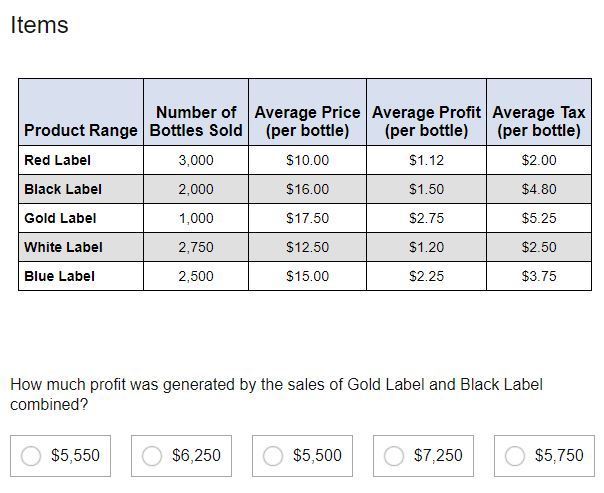Select the $5,550 radio button
Screen dimensions: 604x493
[31, 456]
